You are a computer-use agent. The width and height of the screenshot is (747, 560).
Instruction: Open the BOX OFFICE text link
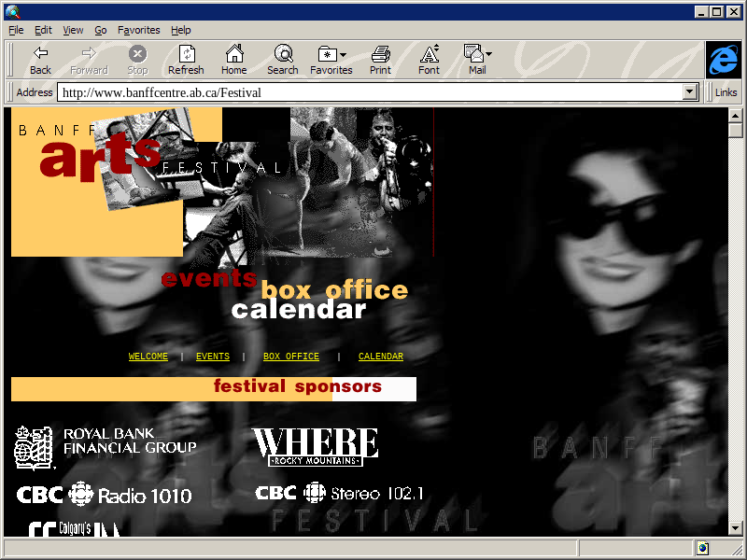tap(290, 357)
